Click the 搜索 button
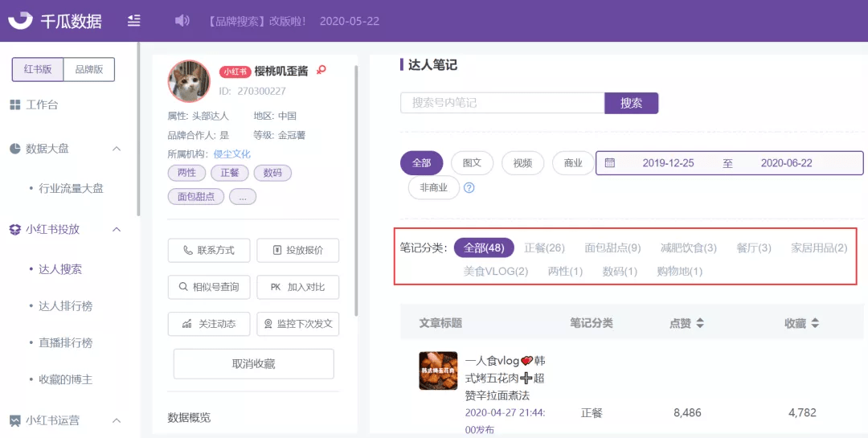The width and height of the screenshot is (868, 438). tap(631, 103)
